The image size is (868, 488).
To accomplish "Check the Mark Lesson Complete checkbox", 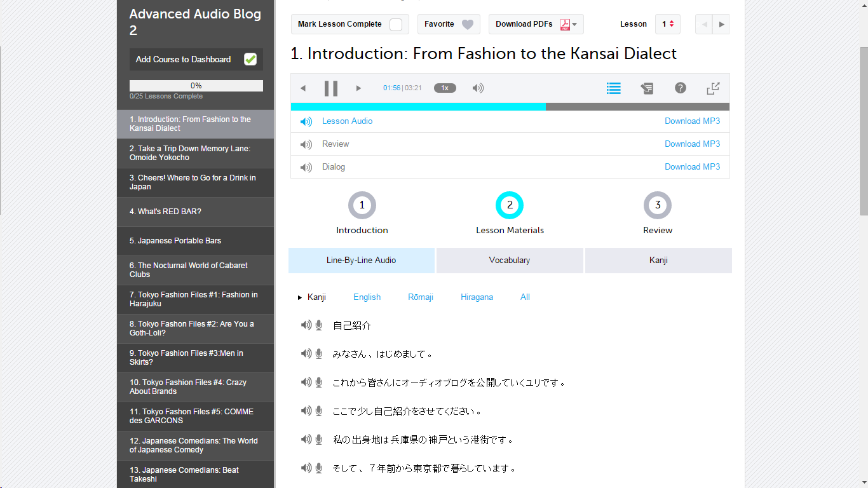I will 396,24.
